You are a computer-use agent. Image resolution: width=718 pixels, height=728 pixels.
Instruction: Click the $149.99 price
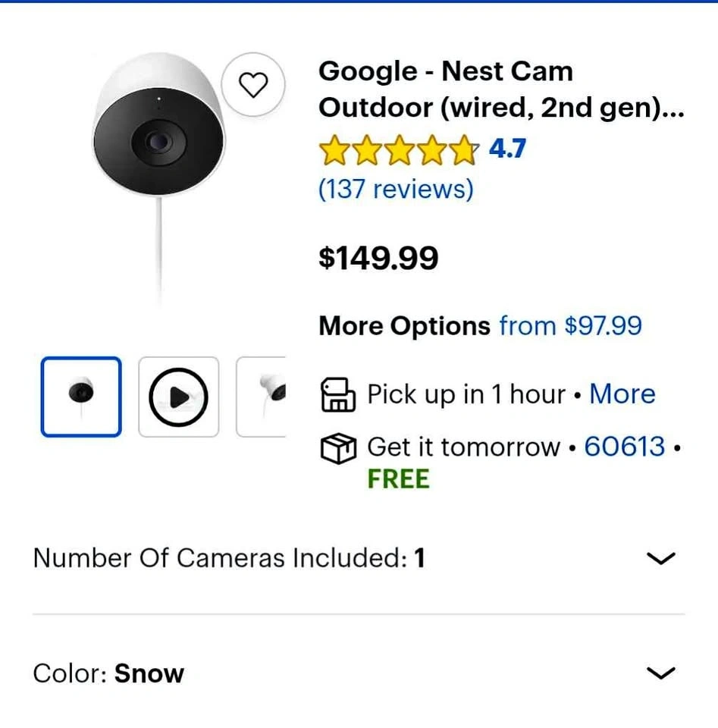pos(378,259)
